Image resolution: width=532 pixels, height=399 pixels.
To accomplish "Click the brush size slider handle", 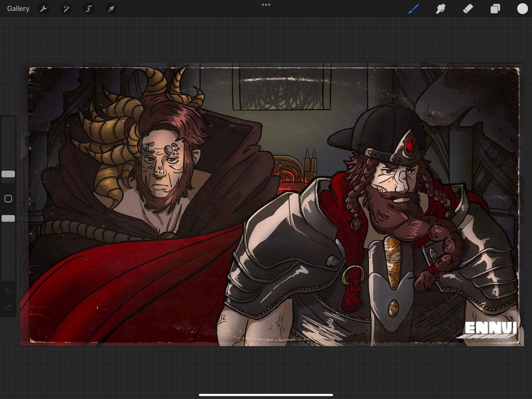I will (8, 174).
